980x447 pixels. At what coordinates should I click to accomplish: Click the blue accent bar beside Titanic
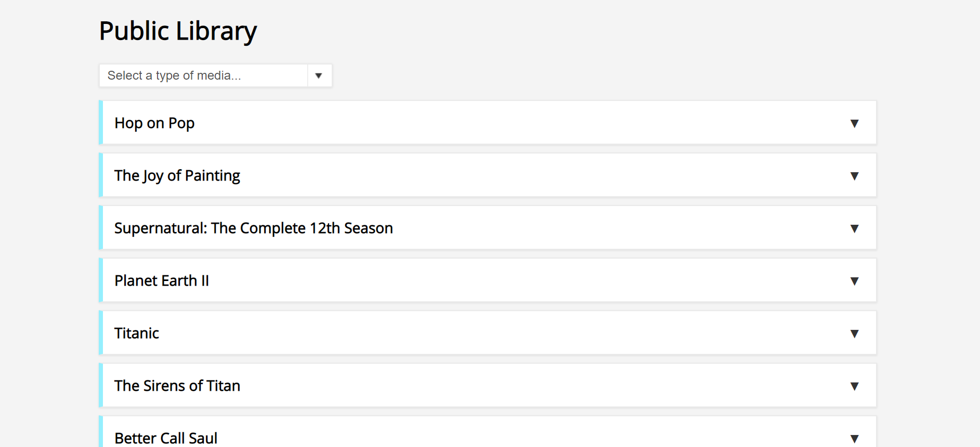[x=101, y=333]
